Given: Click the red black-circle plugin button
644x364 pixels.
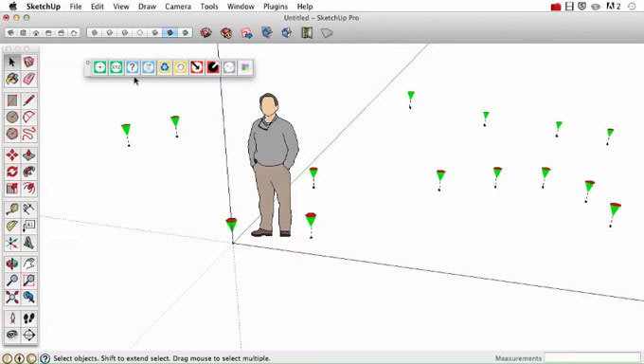Looking at the screenshot, I should tap(213, 67).
